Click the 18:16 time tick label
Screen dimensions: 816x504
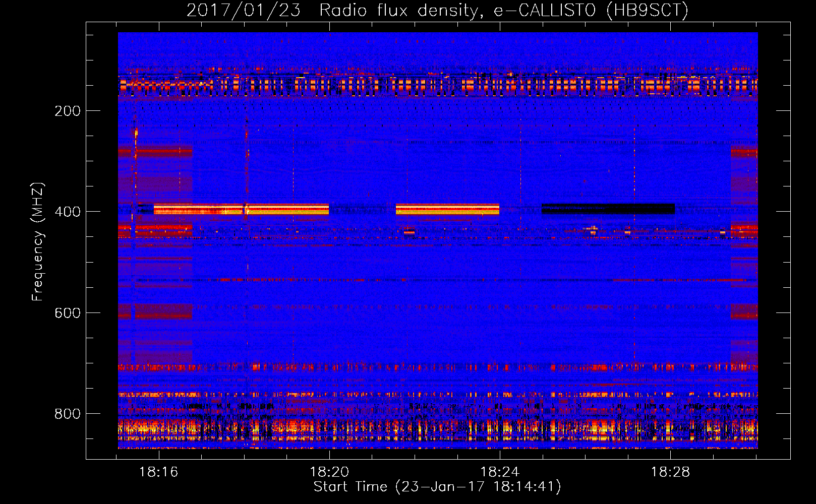159,472
